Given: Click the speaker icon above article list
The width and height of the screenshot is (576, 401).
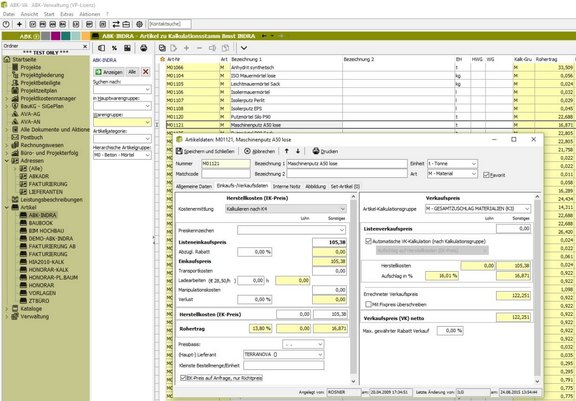Looking at the screenshot, I should [212, 48].
